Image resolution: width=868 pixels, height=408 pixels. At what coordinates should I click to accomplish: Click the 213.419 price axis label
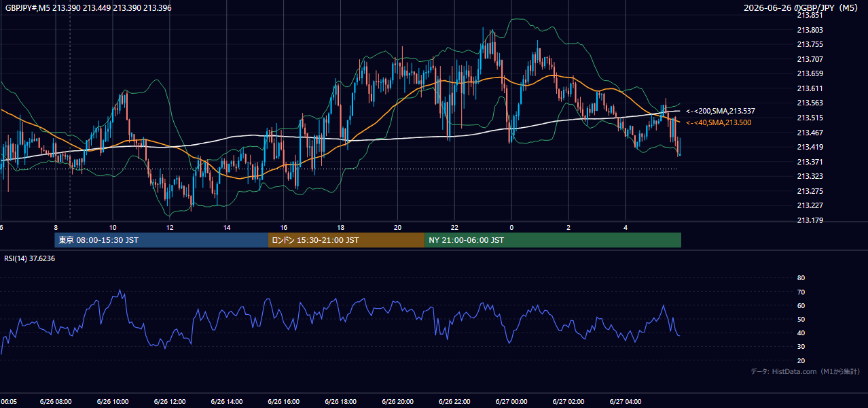(x=810, y=147)
